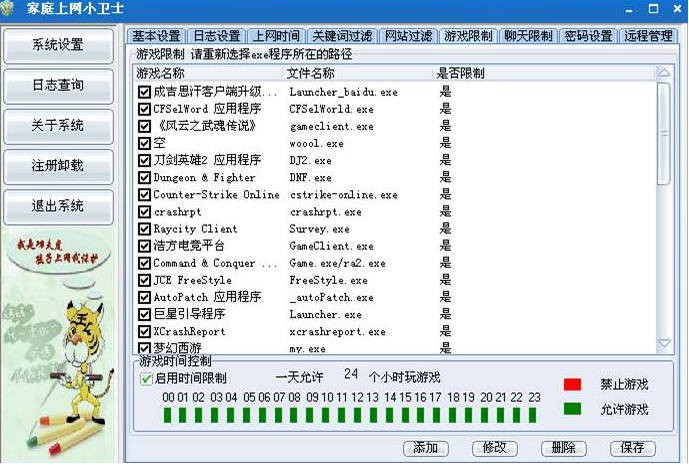Toggle the 启用时间限制 checkbox
The width and height of the screenshot is (689, 466).
coord(146,379)
